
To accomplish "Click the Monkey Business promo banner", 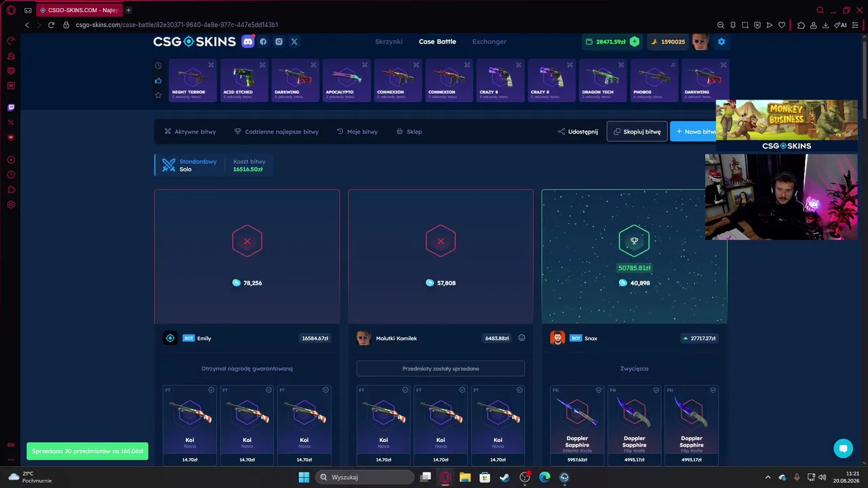I will coord(787,125).
